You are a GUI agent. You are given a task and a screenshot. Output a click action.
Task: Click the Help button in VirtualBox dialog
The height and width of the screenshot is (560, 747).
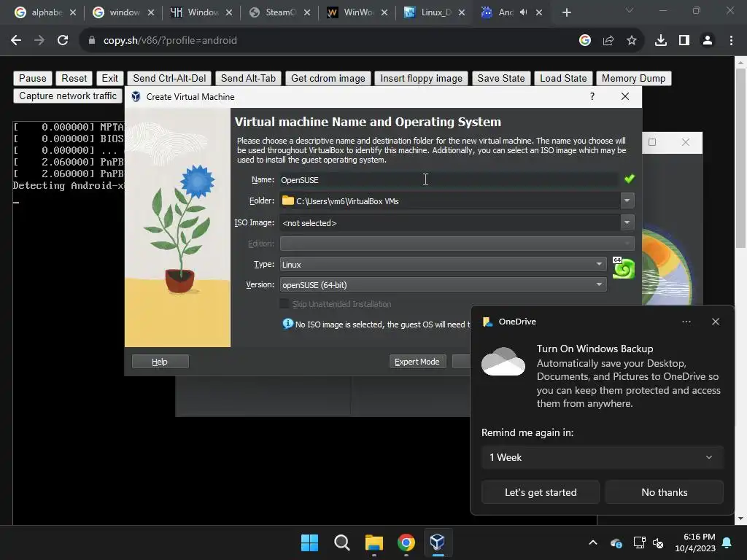160,362
